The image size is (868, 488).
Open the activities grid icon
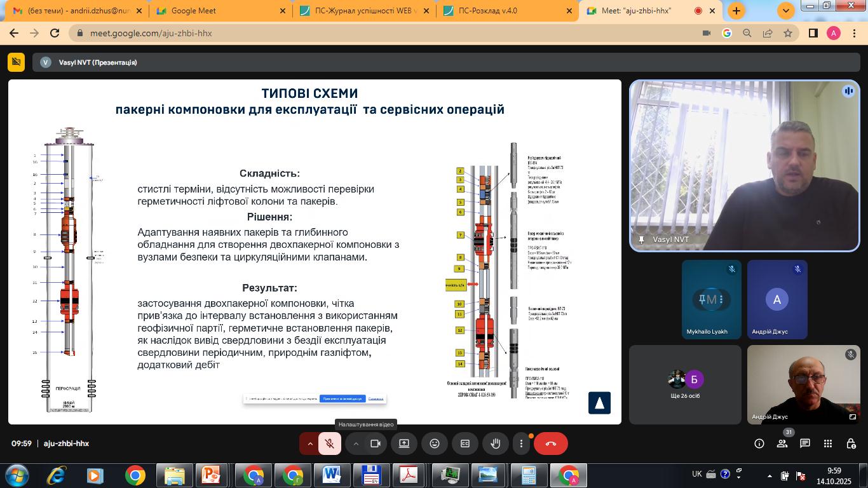click(x=828, y=444)
